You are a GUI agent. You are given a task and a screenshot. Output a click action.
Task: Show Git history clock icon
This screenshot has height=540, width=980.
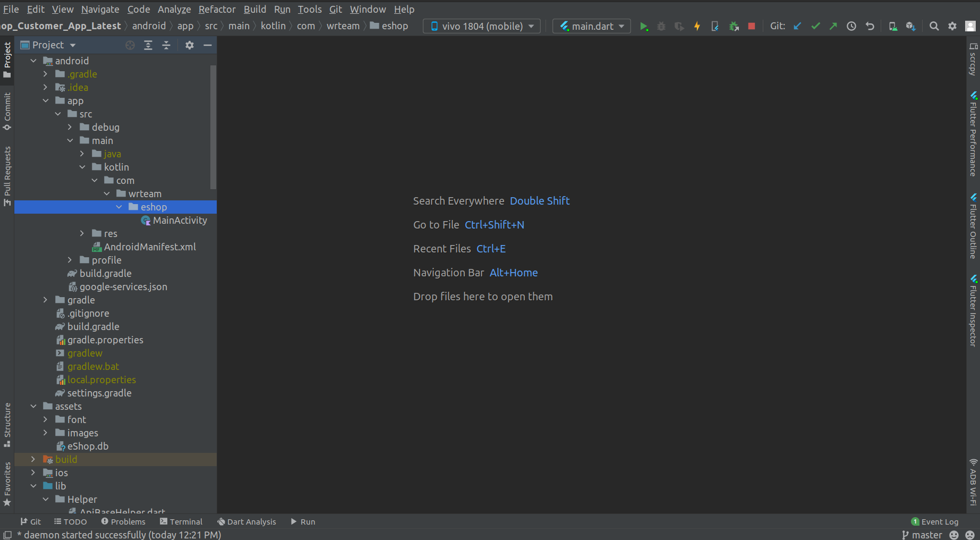[851, 26]
